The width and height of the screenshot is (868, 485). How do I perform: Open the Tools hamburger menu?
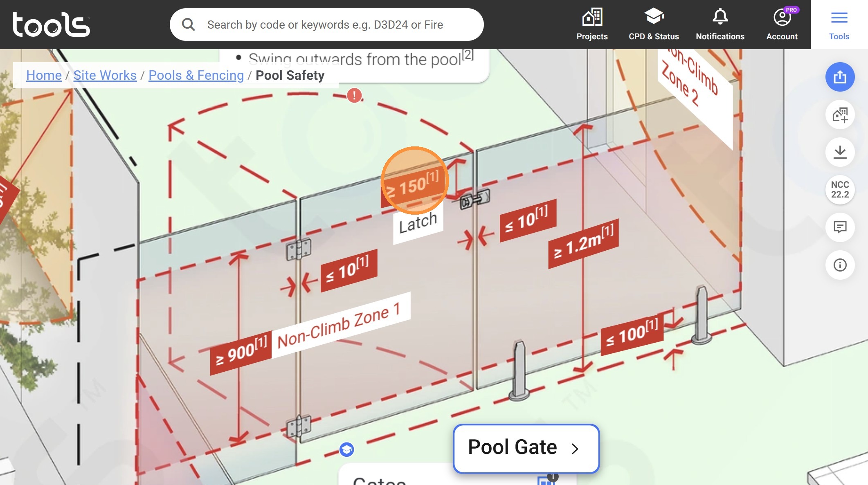[839, 25]
